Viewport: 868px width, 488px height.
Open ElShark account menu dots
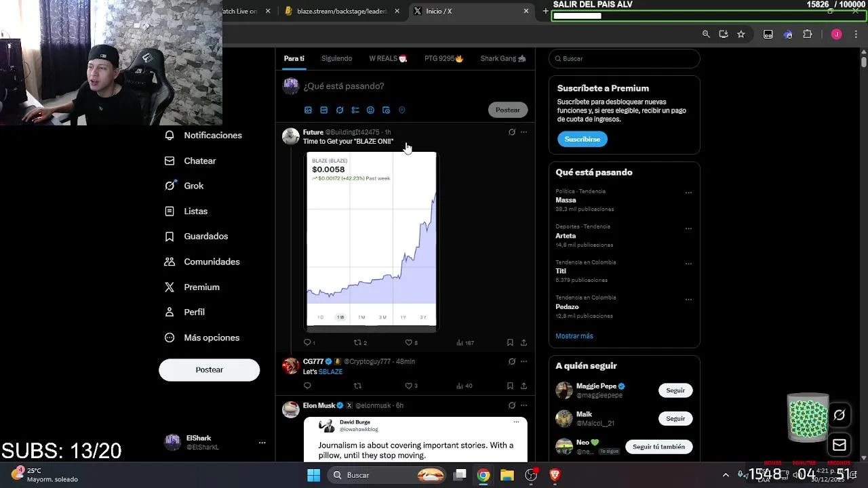[x=262, y=443]
